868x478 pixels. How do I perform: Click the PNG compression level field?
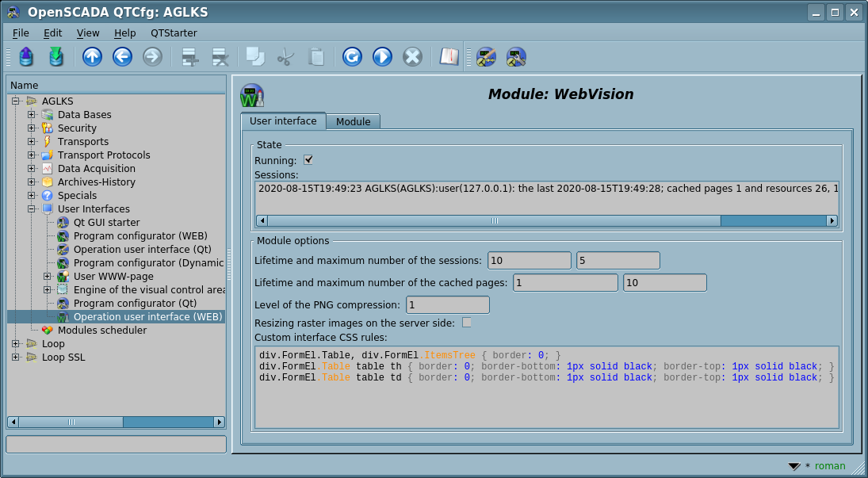point(448,304)
